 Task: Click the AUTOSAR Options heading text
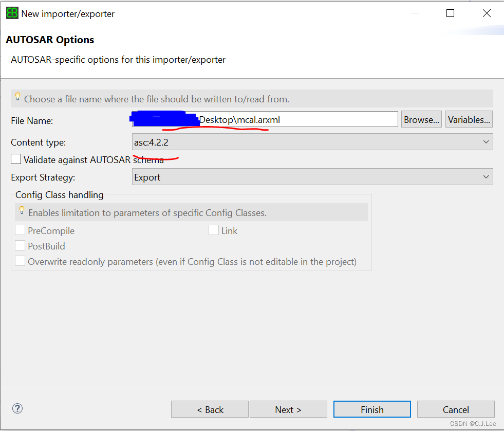50,40
